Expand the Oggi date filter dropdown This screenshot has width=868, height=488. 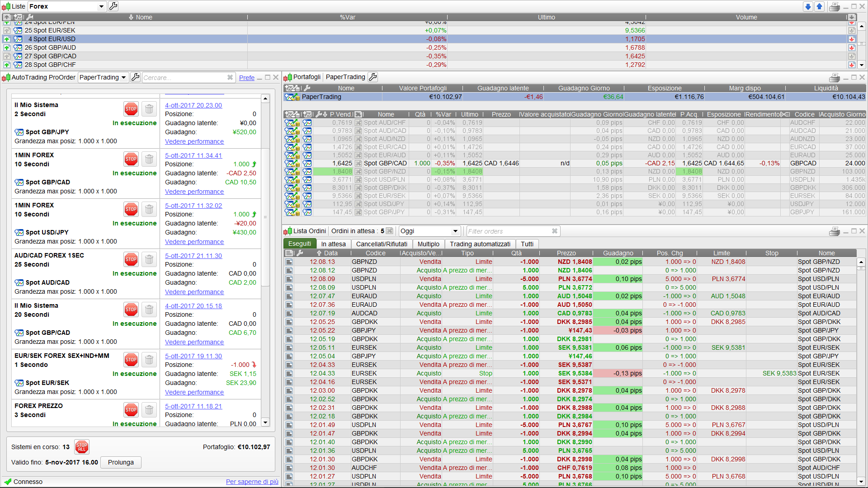click(x=455, y=231)
